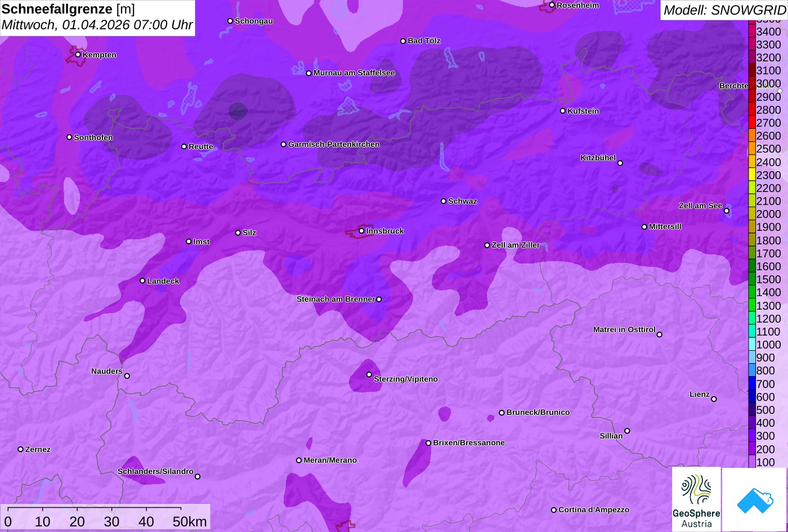The height and width of the screenshot is (532, 788).
Task: Click the Schwaz location marker
Action: 444,201
